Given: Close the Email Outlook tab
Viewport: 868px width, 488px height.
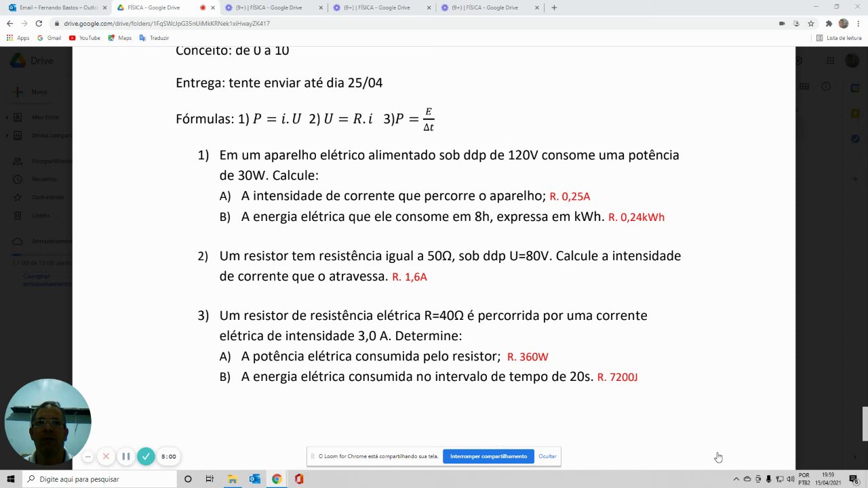Looking at the screenshot, I should (x=104, y=7).
